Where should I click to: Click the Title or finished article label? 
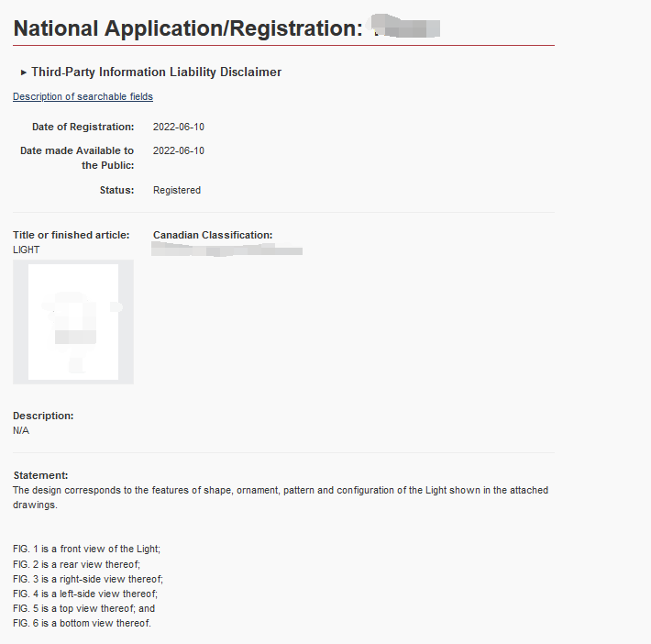71,235
